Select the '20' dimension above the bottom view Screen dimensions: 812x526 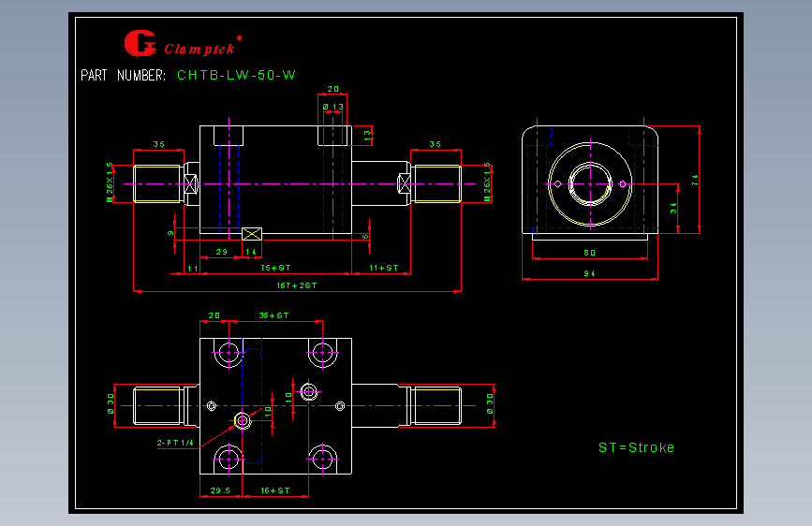tap(214, 315)
